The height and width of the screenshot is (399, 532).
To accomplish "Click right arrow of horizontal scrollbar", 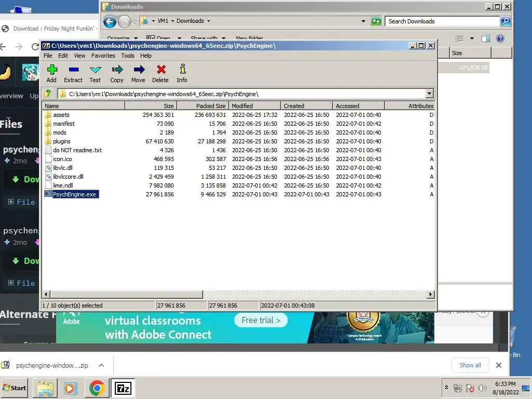I will [431, 294].
